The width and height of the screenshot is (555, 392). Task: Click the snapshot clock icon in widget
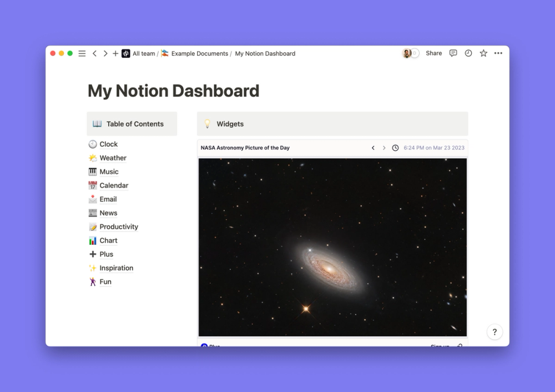point(395,148)
